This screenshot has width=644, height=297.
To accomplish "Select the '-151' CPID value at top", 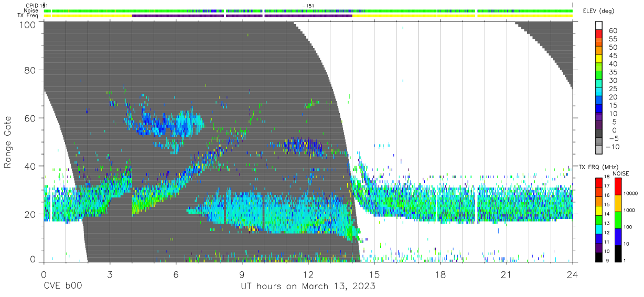I will [x=308, y=5].
